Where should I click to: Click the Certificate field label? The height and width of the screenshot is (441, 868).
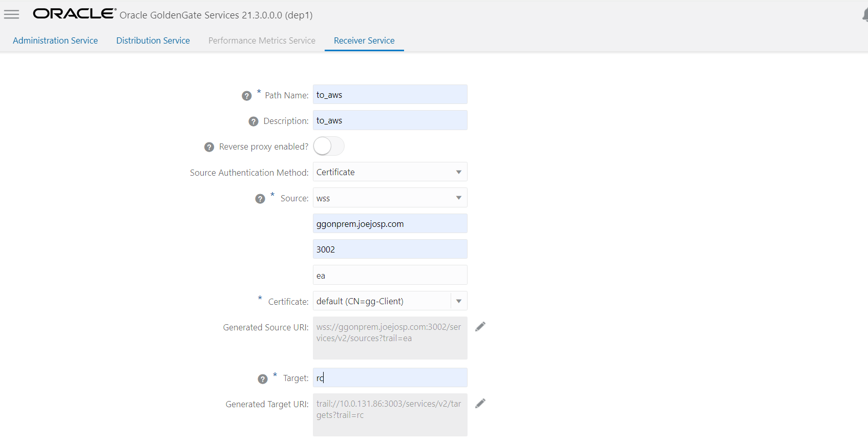pyautogui.click(x=288, y=302)
